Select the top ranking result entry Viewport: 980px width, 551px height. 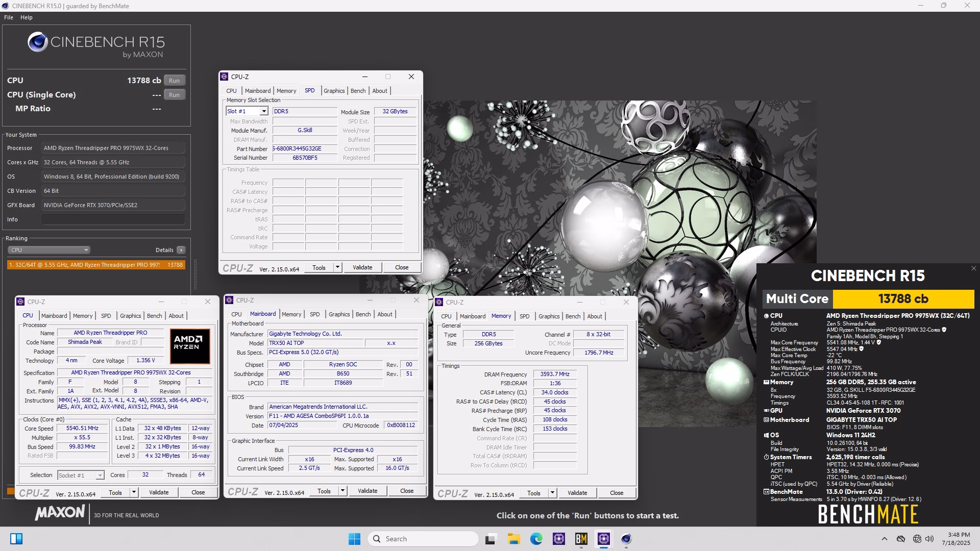[x=96, y=265]
